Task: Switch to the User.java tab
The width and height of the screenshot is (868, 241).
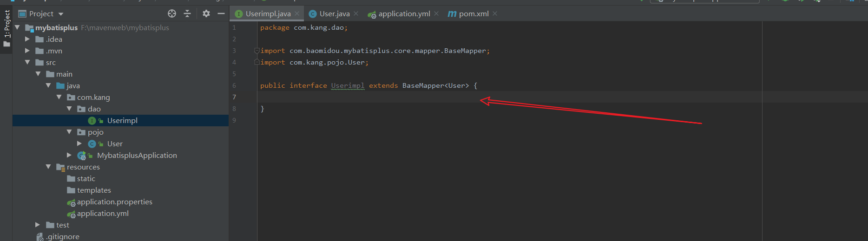Action: click(x=335, y=13)
